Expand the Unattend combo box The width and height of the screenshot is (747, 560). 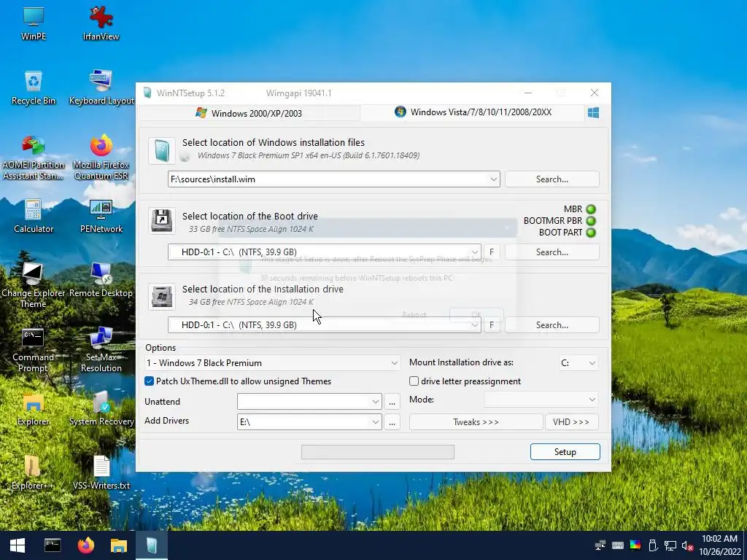376,402
